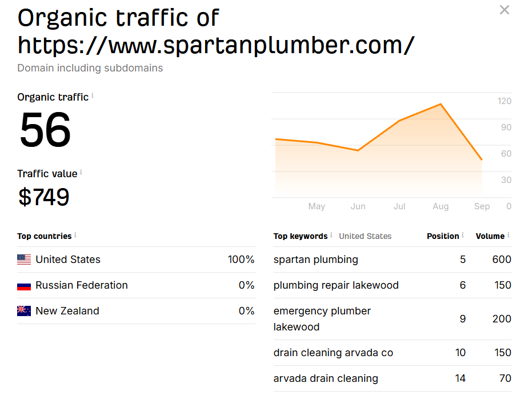Open 'plumbing repair lakewood' keyword
This screenshot has width=532, height=395.
pyautogui.click(x=336, y=285)
